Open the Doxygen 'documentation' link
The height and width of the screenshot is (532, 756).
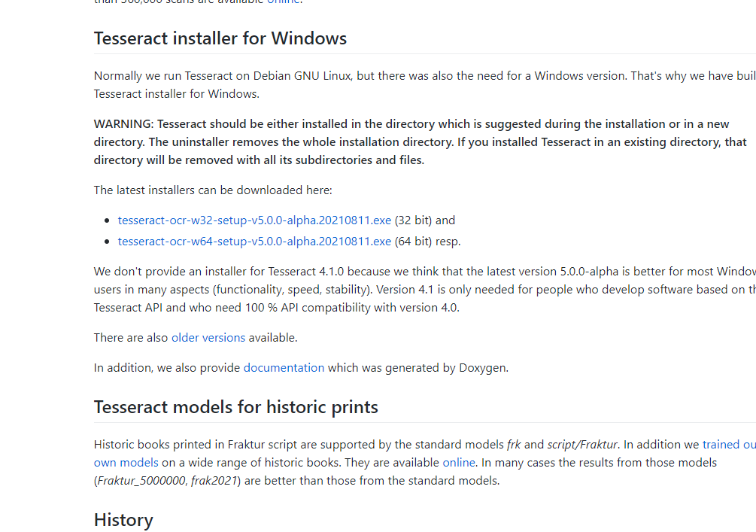284,367
